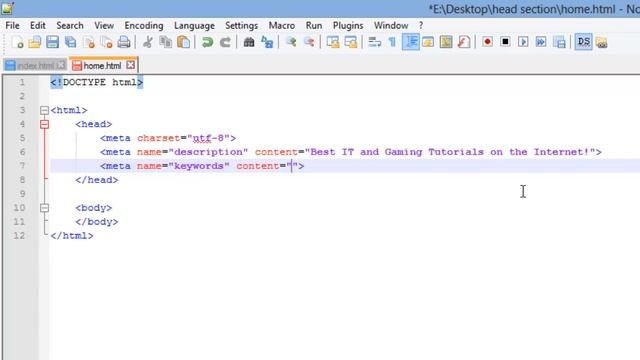640x360 pixels.
Task: Close the home.html tab
Action: click(130, 65)
